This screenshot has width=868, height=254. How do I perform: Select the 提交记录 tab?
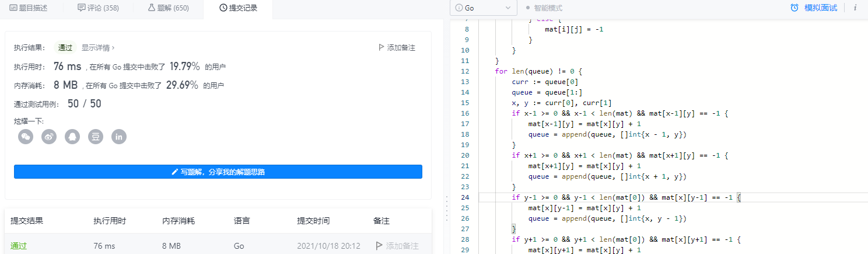tap(238, 8)
